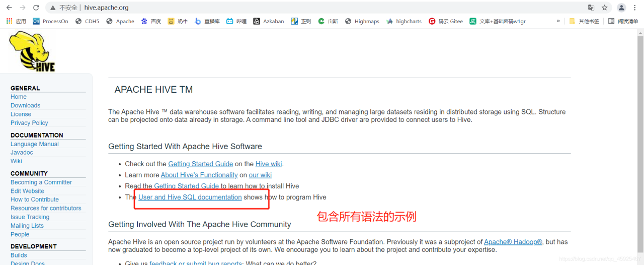Open the Downloads sidebar link
The width and height of the screenshot is (644, 265).
click(x=25, y=105)
